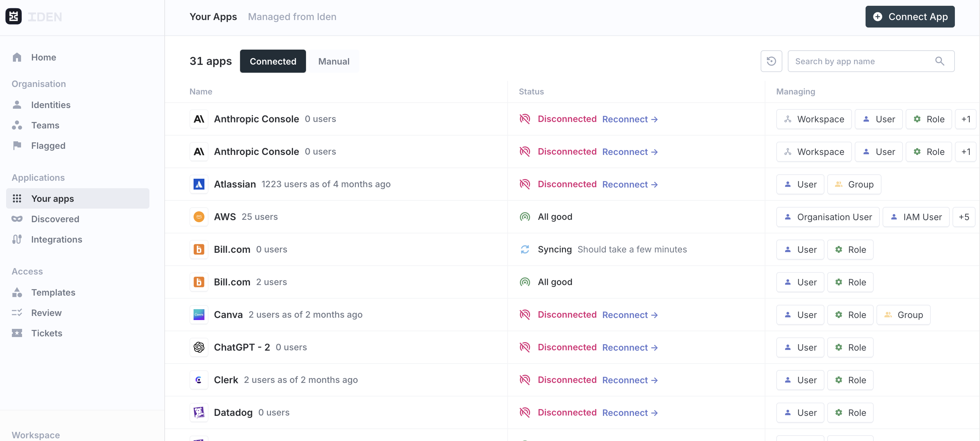Click Reconnect link for Canva
Viewport: 980px width, 441px height.
coord(630,315)
